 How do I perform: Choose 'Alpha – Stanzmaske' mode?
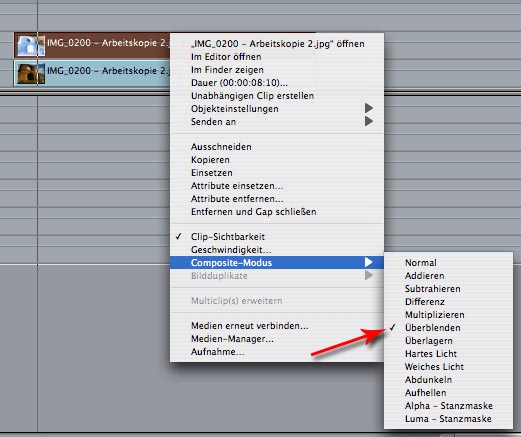448,406
